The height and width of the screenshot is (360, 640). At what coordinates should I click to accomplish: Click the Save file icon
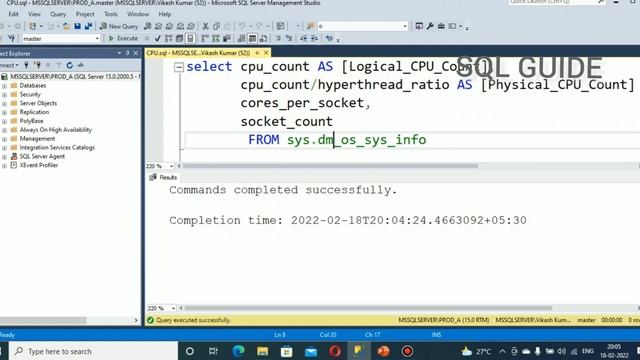click(x=78, y=26)
